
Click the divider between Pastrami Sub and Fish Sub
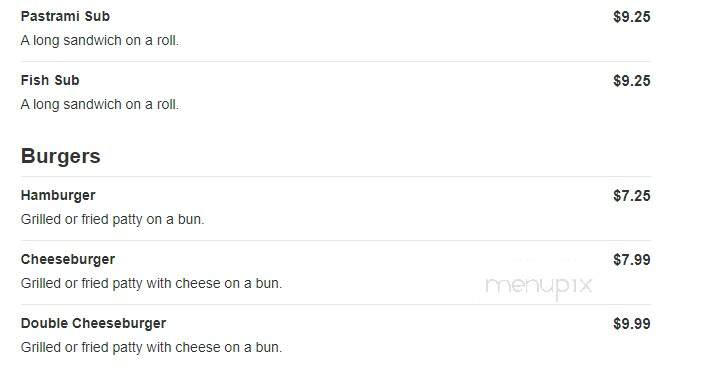[336, 62]
